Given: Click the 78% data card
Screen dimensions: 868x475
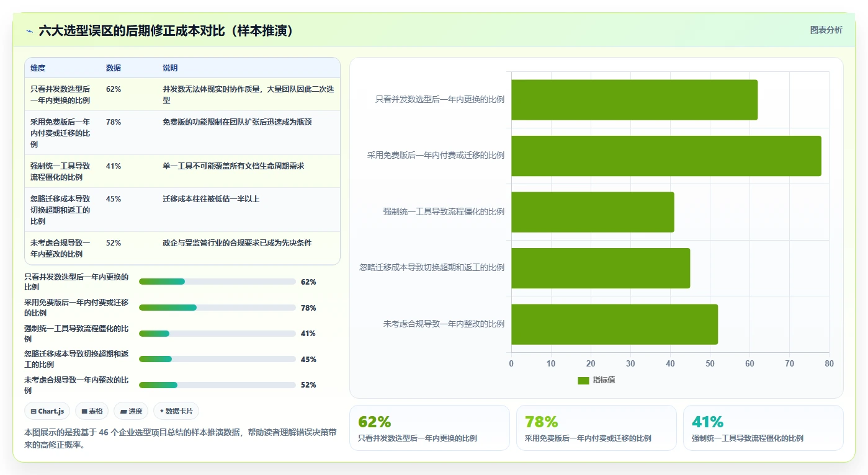Looking at the screenshot, I should [x=596, y=428].
